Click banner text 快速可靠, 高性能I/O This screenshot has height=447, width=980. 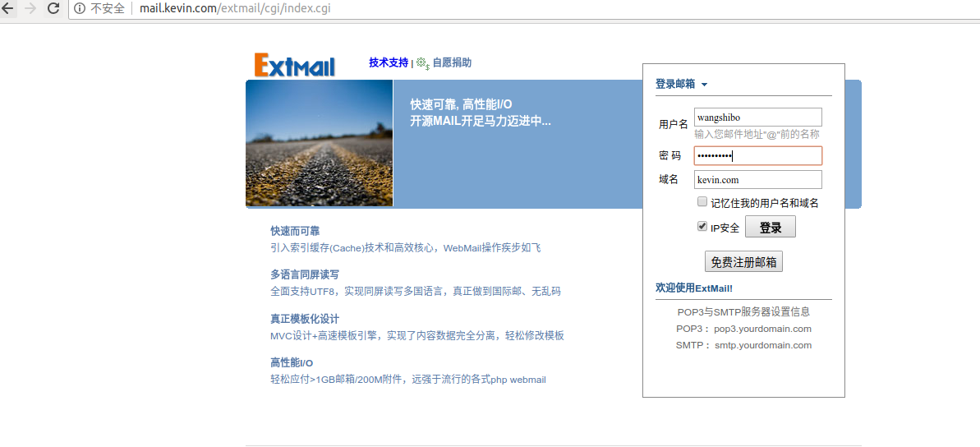click(461, 104)
